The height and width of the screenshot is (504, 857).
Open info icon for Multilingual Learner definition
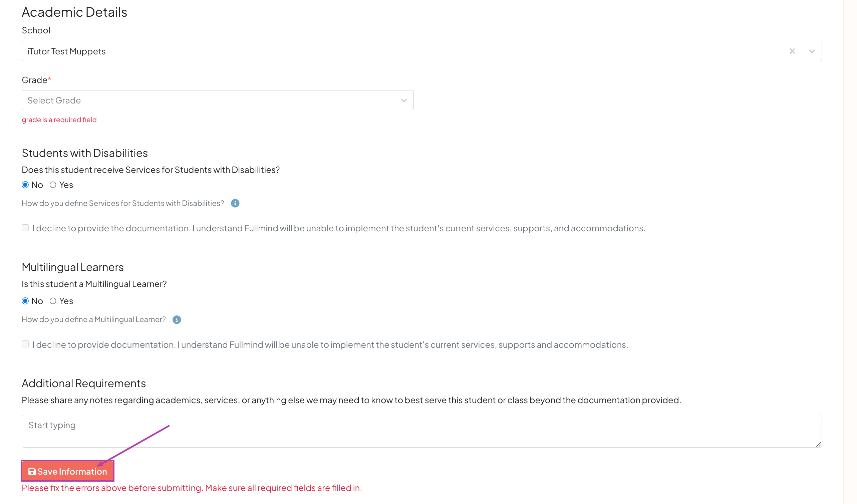pyautogui.click(x=177, y=320)
